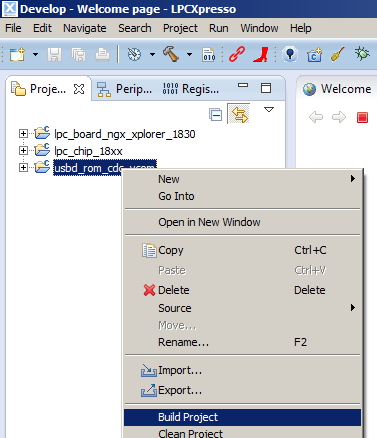Click the red boot toolbar icon

tap(261, 54)
